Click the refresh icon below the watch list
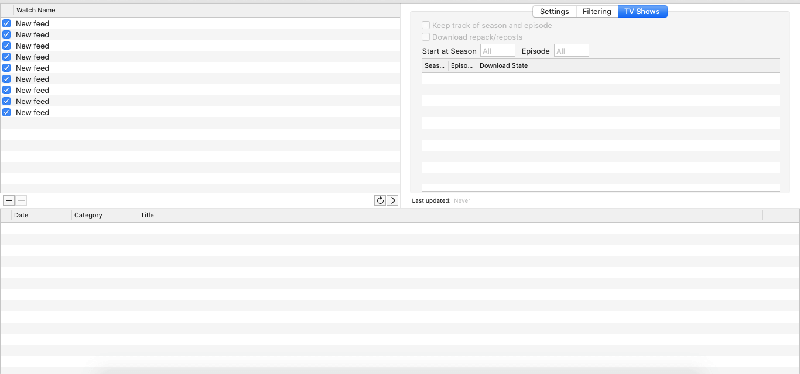 [x=380, y=201]
